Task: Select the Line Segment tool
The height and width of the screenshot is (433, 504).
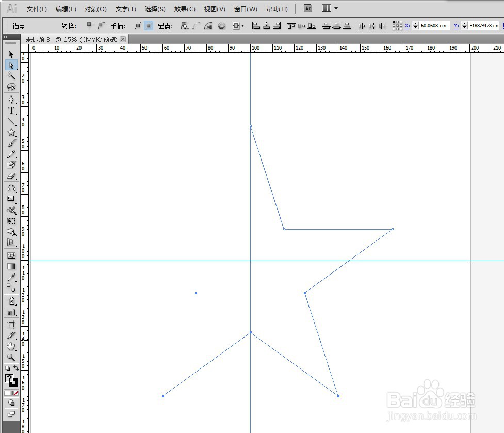Action: coord(11,121)
